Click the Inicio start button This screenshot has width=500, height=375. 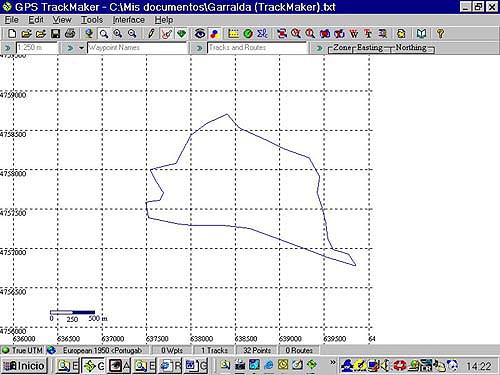click(26, 366)
